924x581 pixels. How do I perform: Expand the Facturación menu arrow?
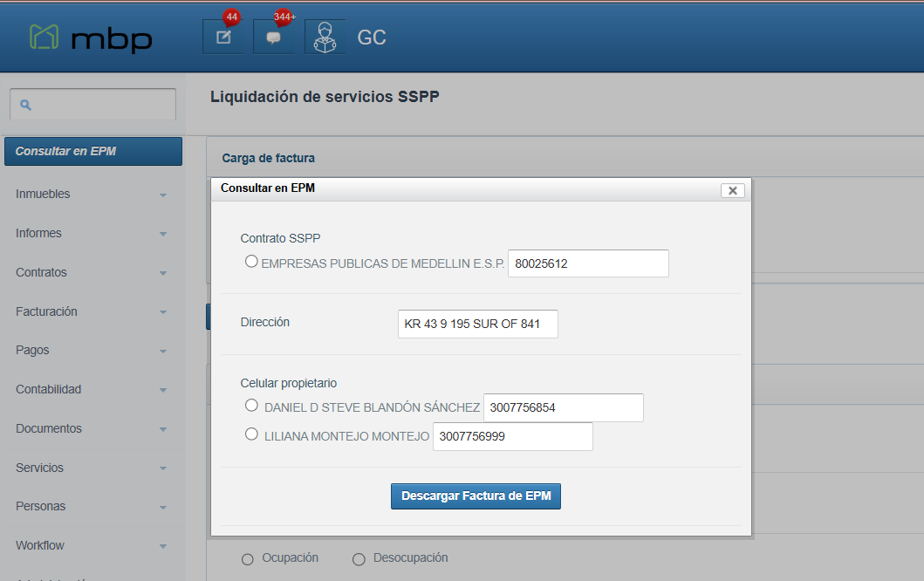click(x=163, y=312)
